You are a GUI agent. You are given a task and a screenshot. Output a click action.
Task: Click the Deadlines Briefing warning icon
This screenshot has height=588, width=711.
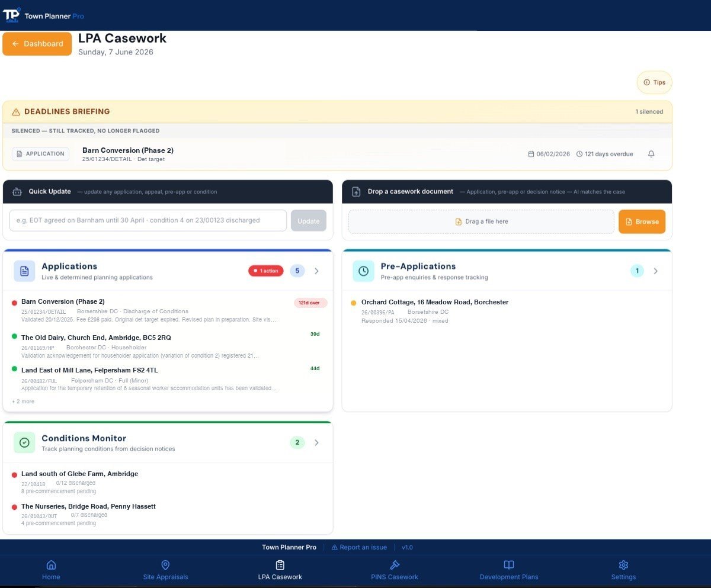(16, 111)
